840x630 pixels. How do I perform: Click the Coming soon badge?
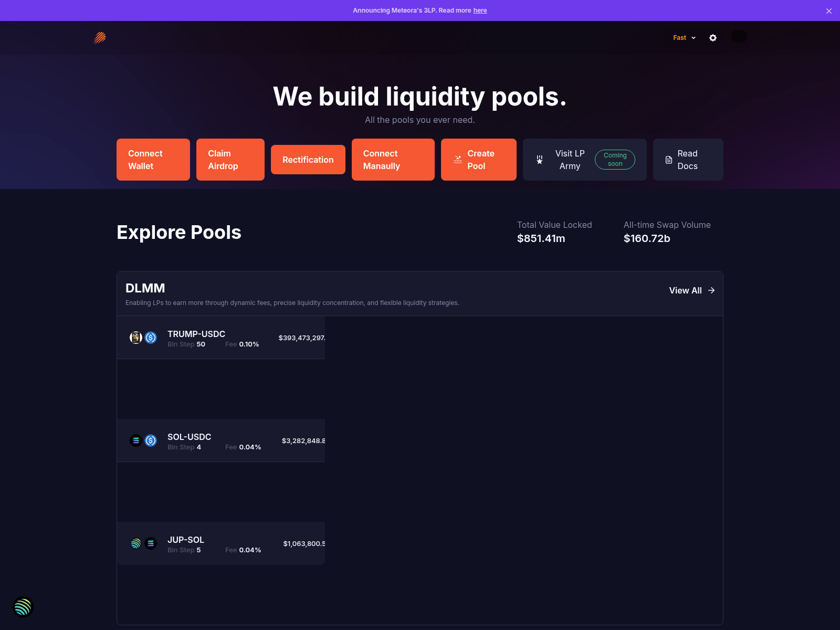[615, 160]
